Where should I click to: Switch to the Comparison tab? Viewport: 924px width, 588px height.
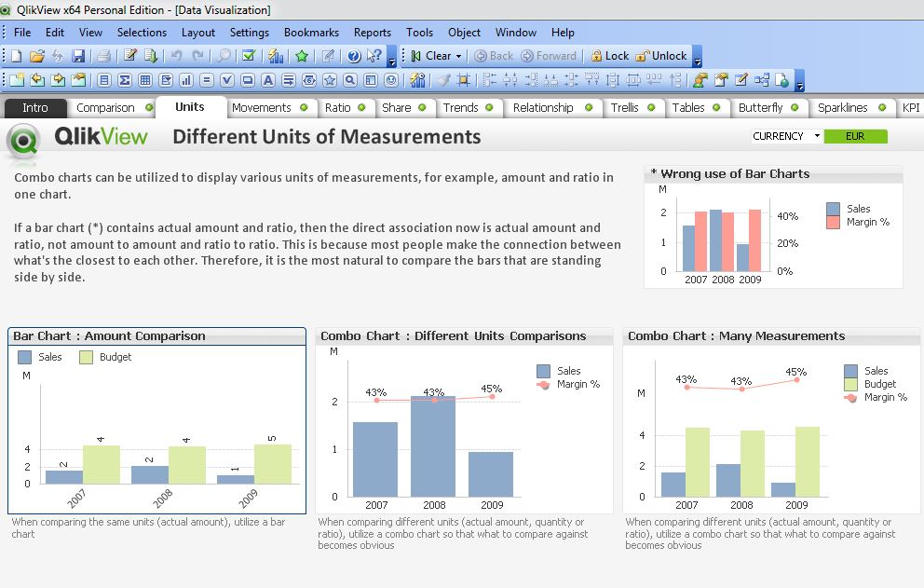(112, 108)
